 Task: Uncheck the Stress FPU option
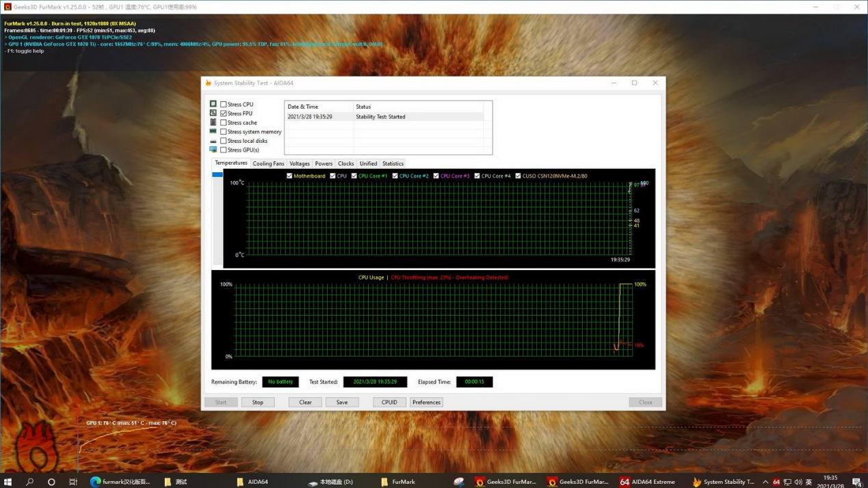point(224,113)
